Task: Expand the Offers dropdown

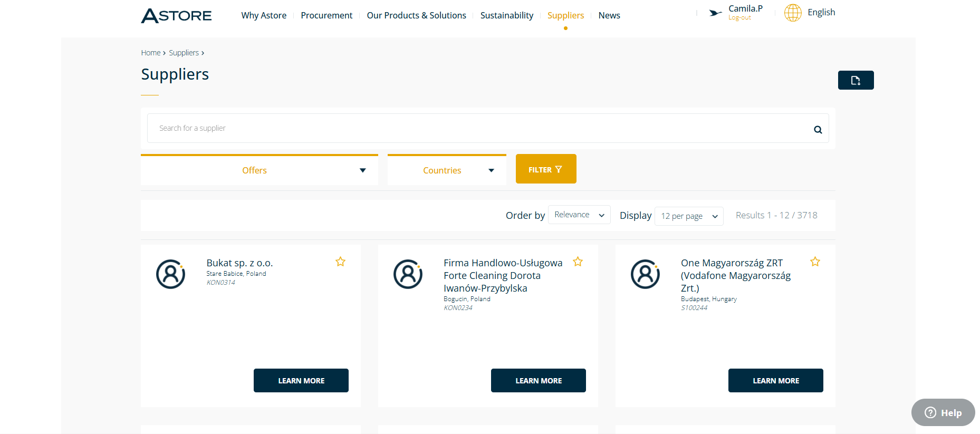Action: pyautogui.click(x=260, y=170)
